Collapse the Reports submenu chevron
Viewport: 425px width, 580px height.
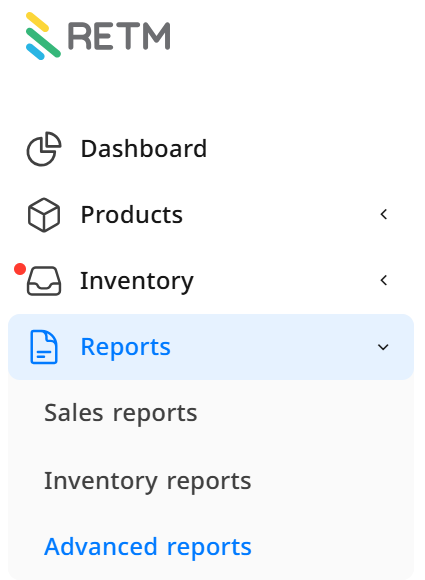coord(383,347)
